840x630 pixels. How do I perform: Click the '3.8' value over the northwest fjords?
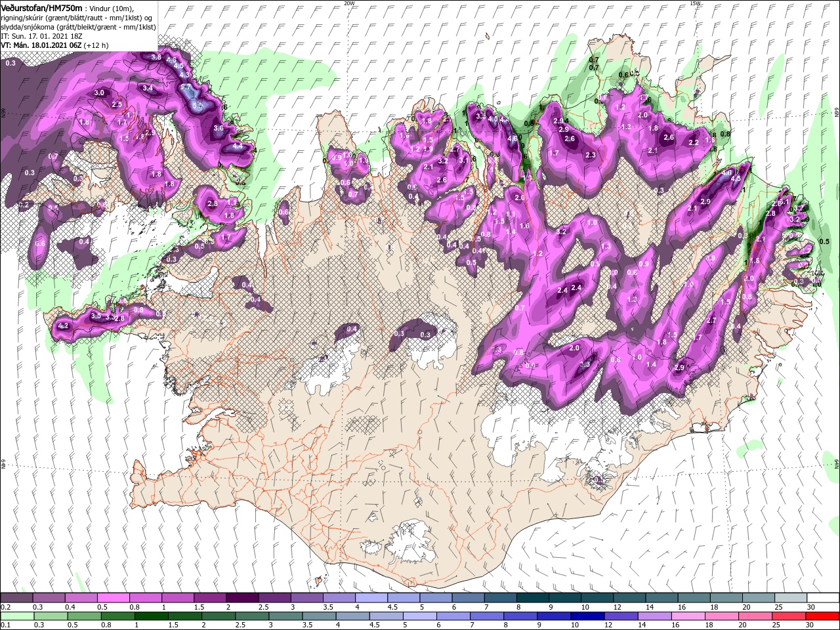[x=156, y=57]
